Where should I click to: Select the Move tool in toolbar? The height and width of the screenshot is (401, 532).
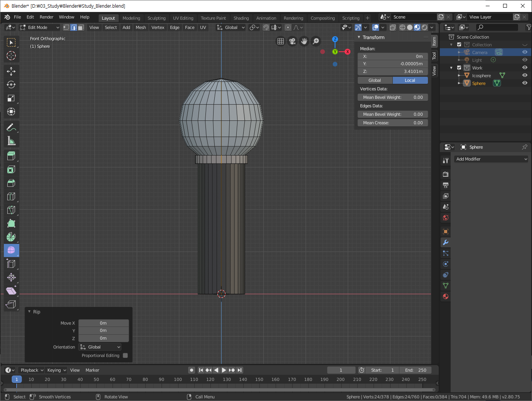[11, 71]
